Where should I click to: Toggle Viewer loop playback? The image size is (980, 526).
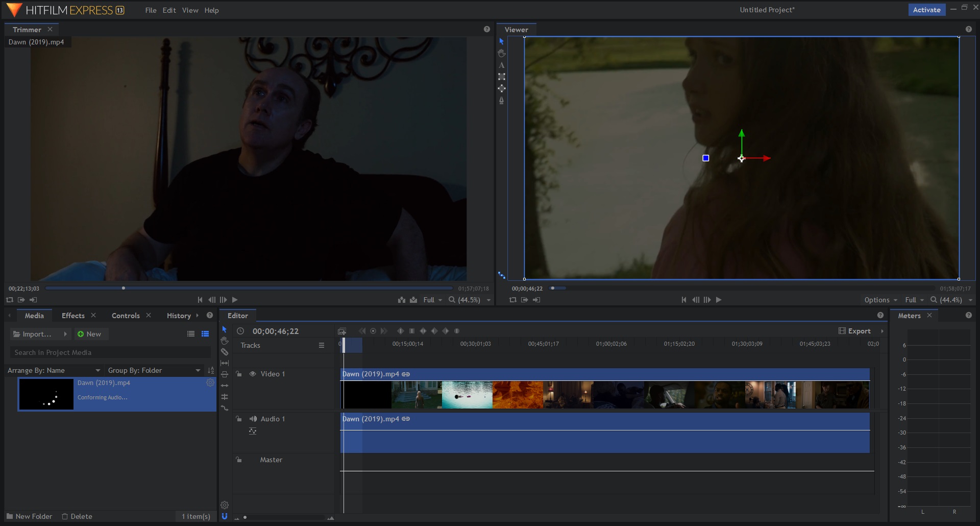click(x=513, y=300)
